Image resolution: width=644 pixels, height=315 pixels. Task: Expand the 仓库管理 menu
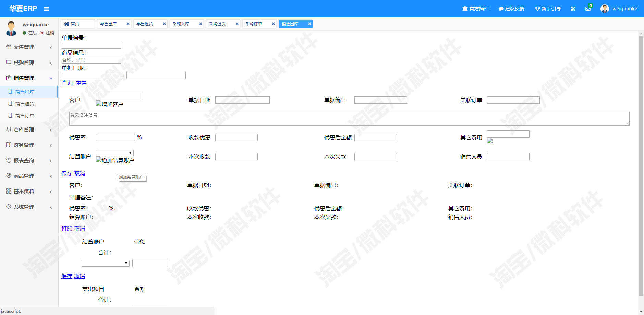pos(29,130)
